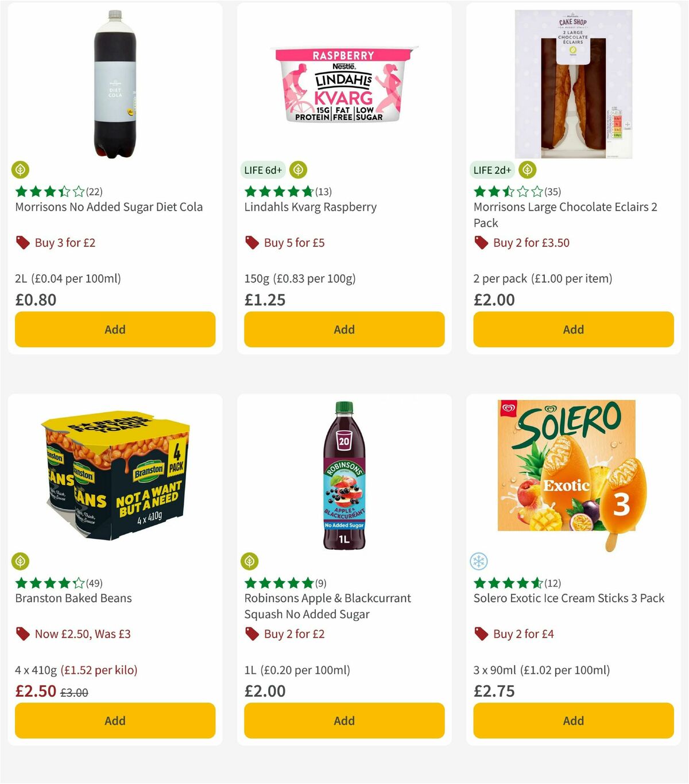Click the offer tag icon beside Now £2.50, Was £3
The image size is (689, 784).
(x=22, y=634)
